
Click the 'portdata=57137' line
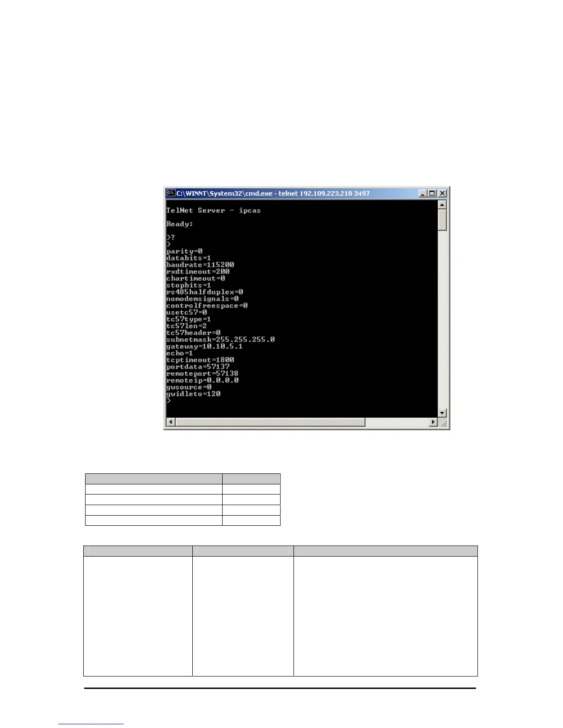click(198, 367)
